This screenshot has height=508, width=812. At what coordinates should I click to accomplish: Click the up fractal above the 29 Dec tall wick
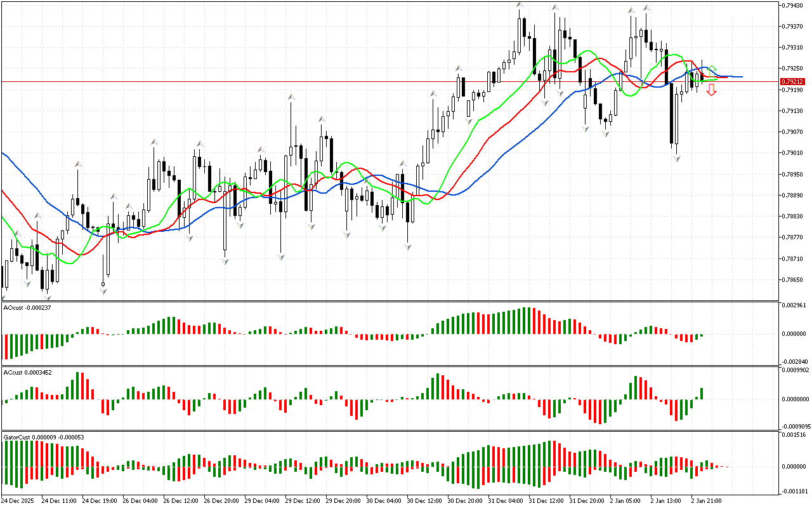[x=291, y=97]
